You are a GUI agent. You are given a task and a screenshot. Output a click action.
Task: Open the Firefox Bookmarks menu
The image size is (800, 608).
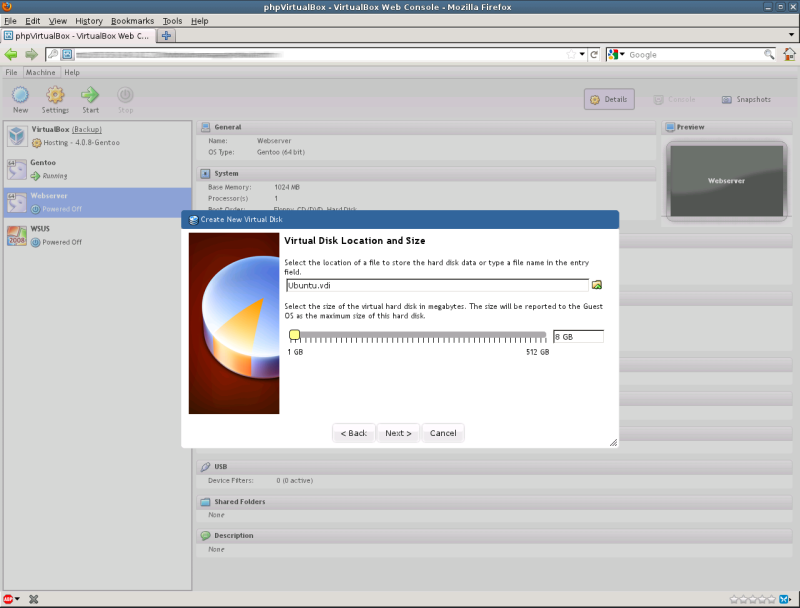133,21
